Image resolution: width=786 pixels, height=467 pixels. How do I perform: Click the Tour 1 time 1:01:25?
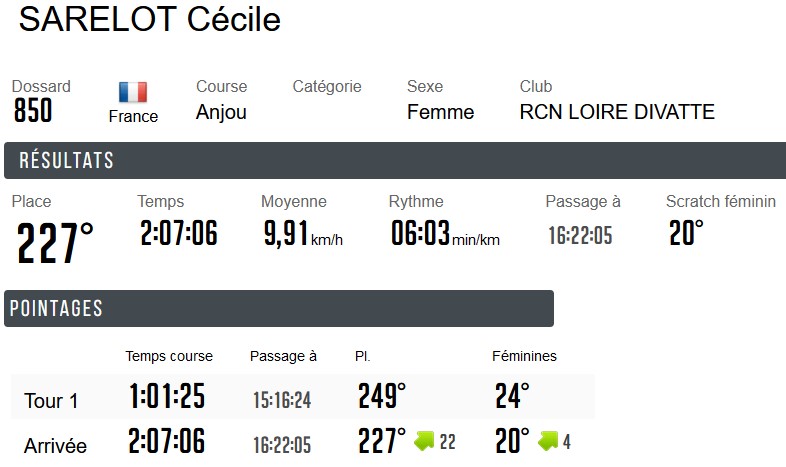pos(167,397)
